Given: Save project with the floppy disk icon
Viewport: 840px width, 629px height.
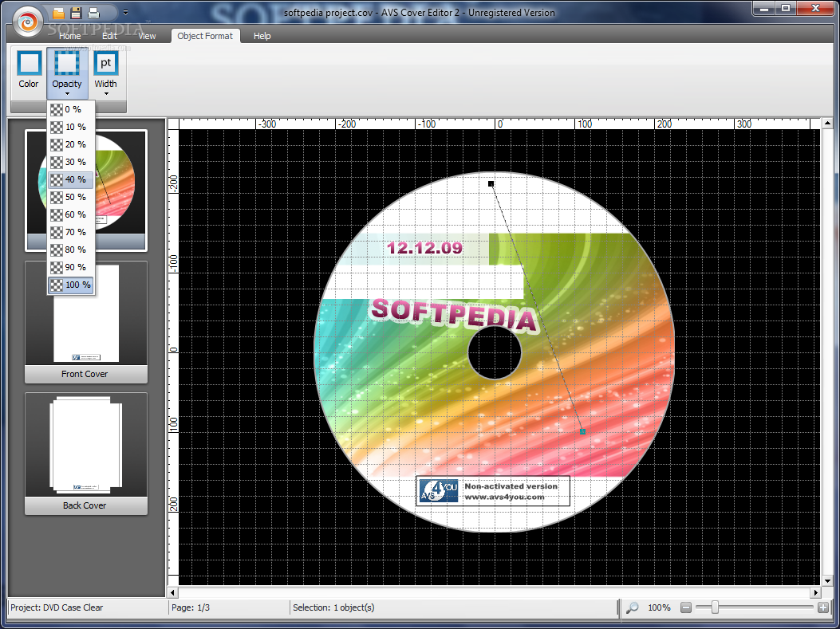Looking at the screenshot, I should pyautogui.click(x=76, y=13).
